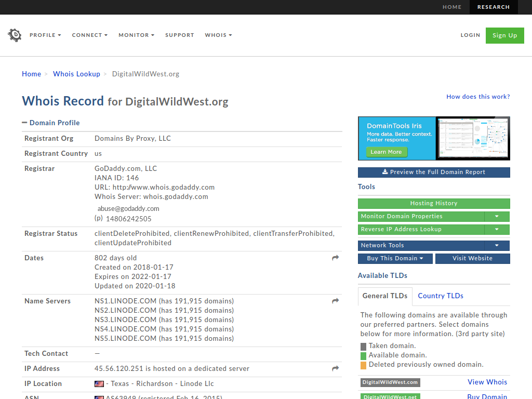Click Preview the Full Domain Report
532x399 pixels.
[434, 172]
